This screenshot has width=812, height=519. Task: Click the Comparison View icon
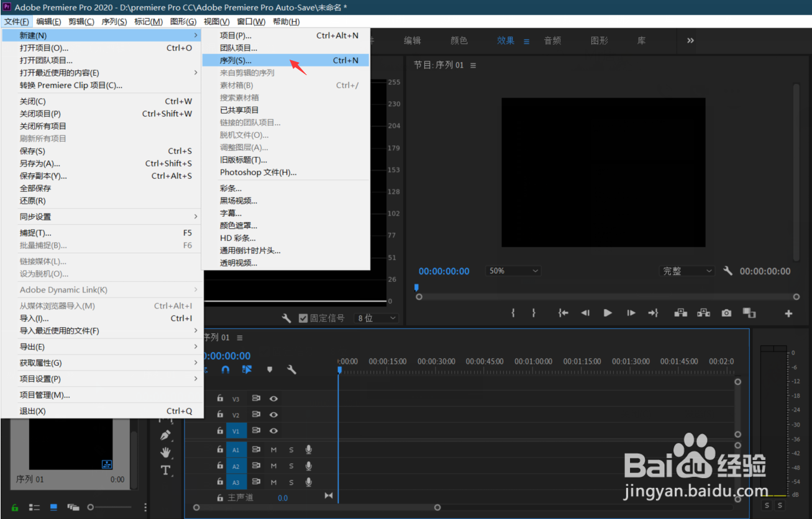point(749,313)
